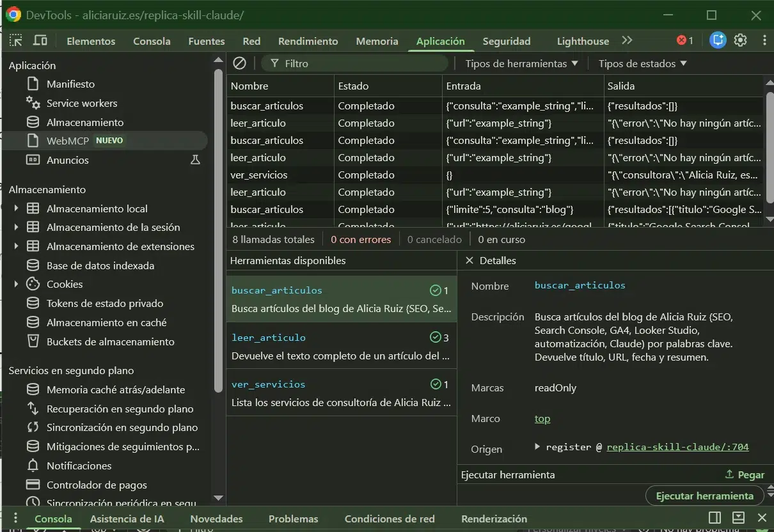Select Tokens de estado privado
Viewport: 774px width, 532px height.
pyautogui.click(x=105, y=303)
